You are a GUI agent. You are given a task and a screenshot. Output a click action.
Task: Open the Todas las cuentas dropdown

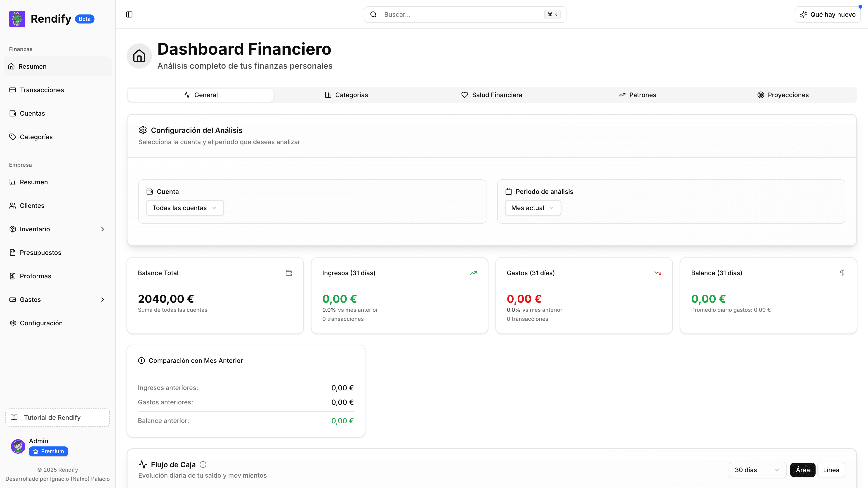[x=185, y=208]
